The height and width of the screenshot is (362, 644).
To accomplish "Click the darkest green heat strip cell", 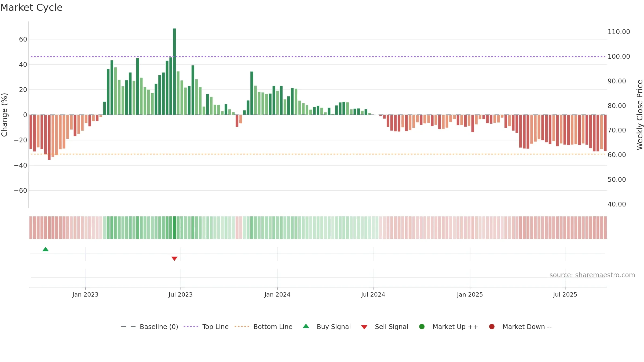I will 174,228.
